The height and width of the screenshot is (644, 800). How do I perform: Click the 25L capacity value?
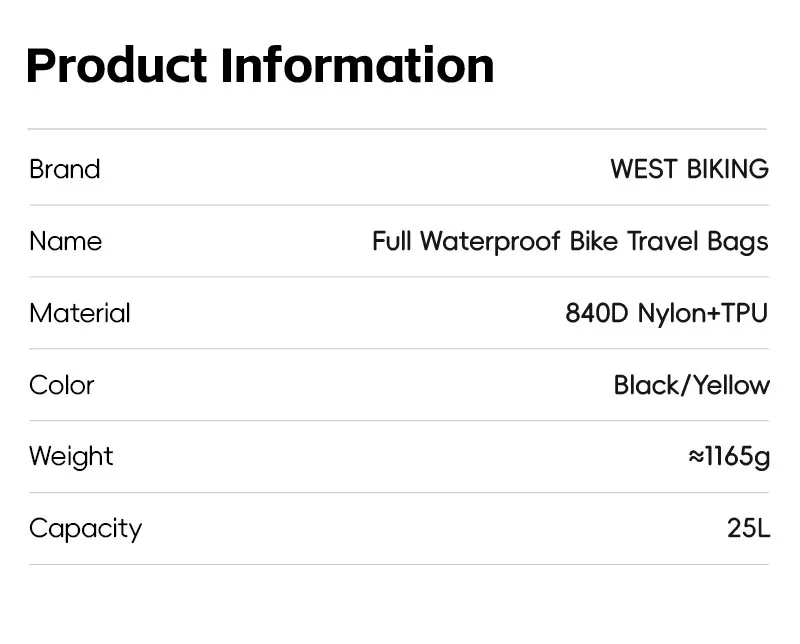749,529
